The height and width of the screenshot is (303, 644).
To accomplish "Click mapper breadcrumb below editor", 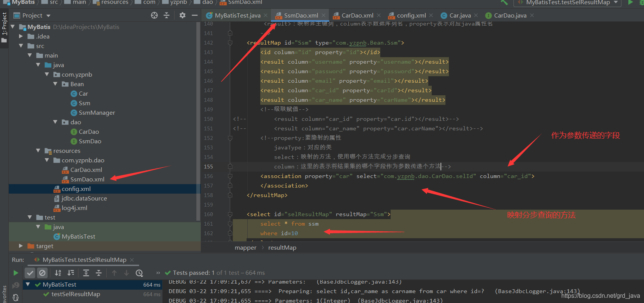I will (x=245, y=248).
